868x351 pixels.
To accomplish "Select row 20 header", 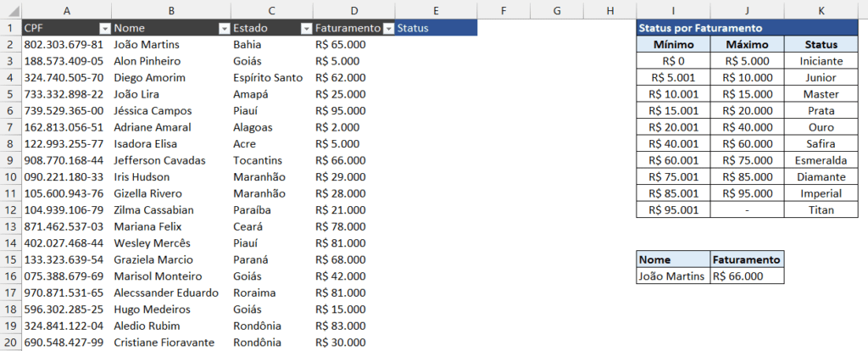I will coord(11,343).
